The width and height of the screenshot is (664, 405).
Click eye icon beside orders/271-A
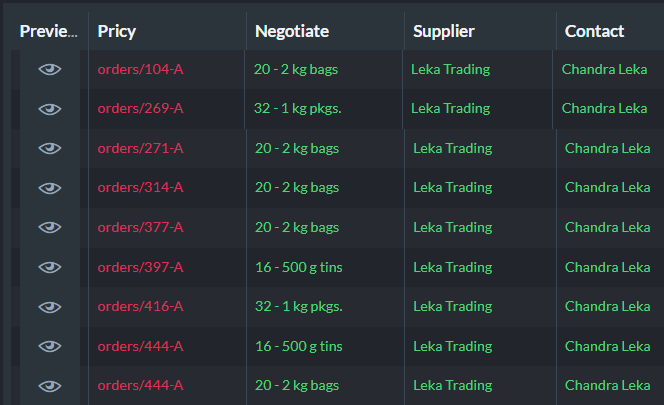pyautogui.click(x=50, y=148)
